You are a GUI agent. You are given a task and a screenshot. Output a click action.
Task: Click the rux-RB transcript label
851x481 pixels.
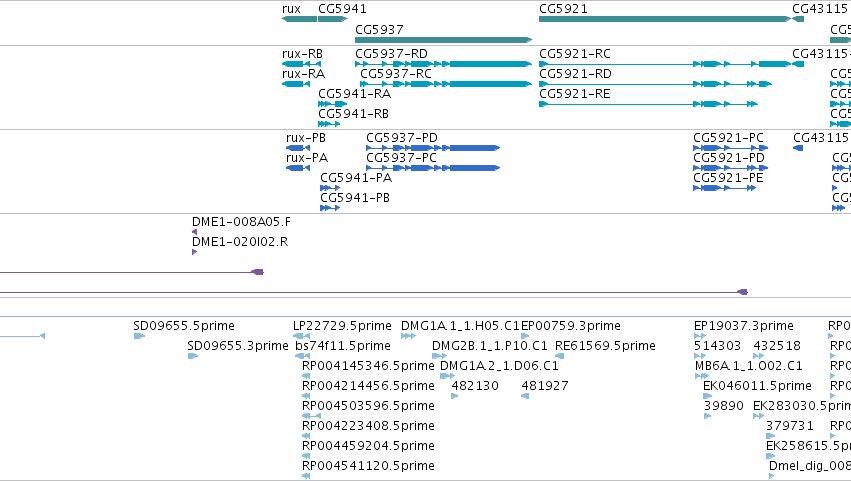[x=302, y=54]
